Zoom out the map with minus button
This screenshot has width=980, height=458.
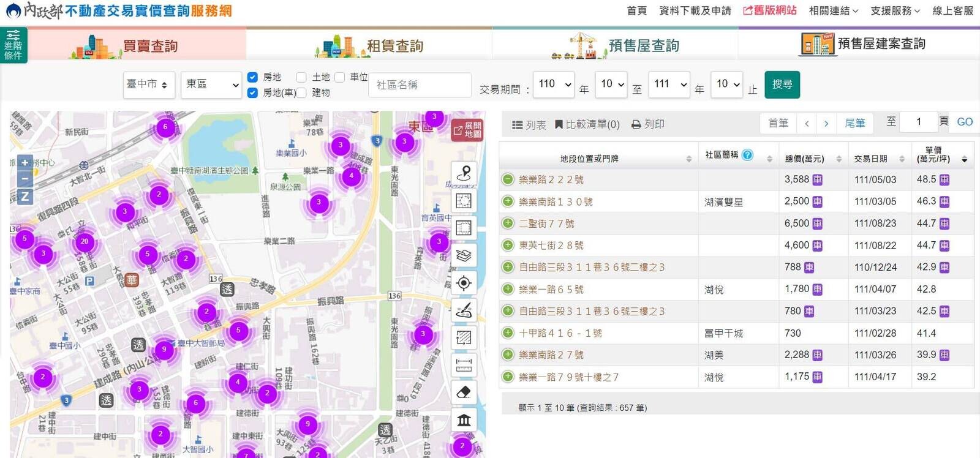coord(24,179)
